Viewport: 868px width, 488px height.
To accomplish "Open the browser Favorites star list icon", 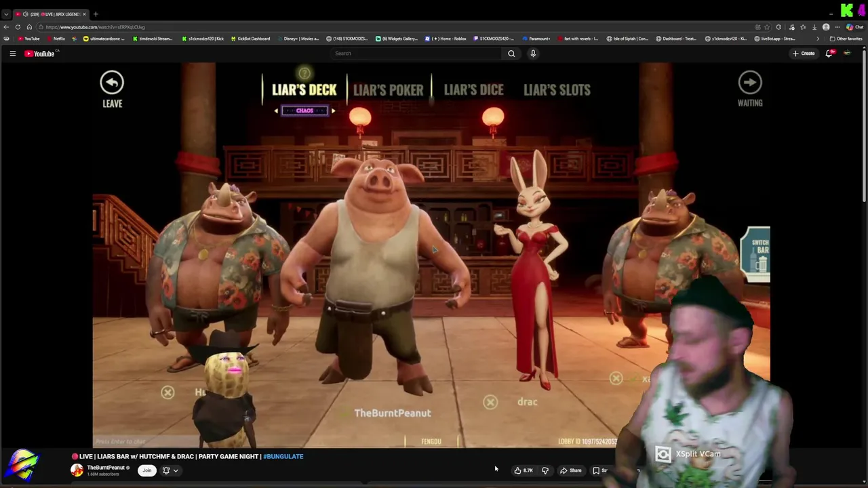I will pos(803,27).
